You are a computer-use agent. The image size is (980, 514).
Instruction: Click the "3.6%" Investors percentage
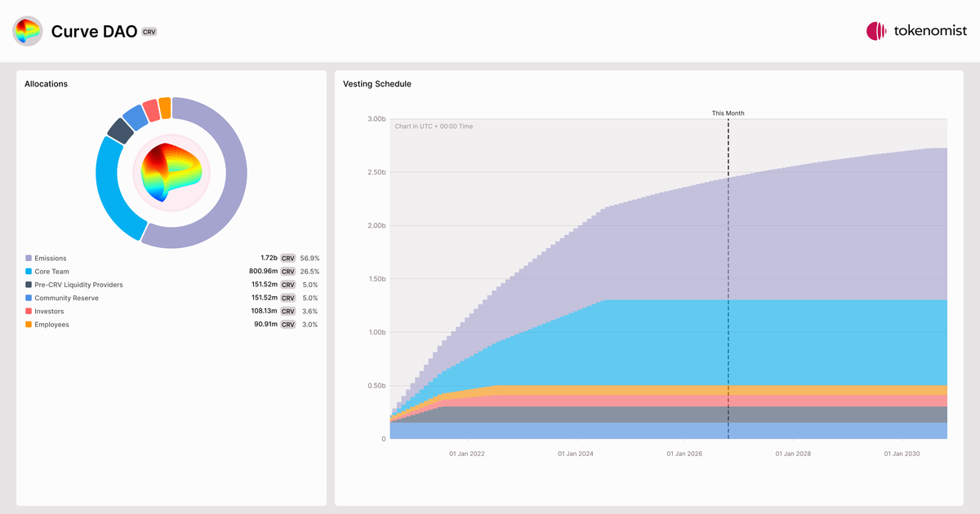(x=310, y=312)
